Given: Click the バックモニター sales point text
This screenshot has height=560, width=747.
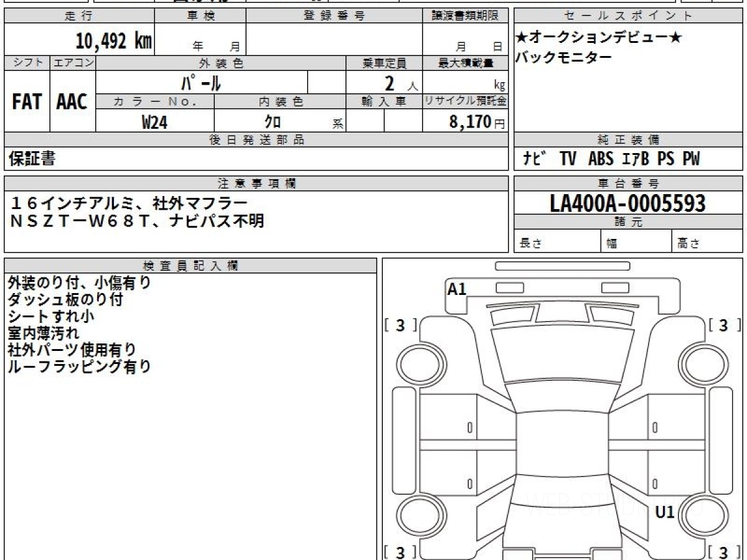Looking at the screenshot, I should click(564, 57).
